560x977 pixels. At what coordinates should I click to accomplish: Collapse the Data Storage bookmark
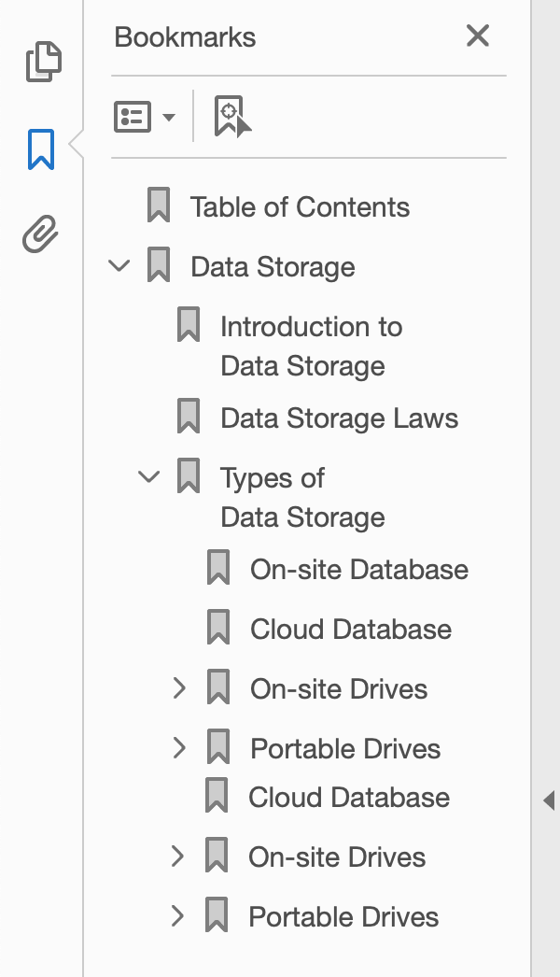[119, 264]
